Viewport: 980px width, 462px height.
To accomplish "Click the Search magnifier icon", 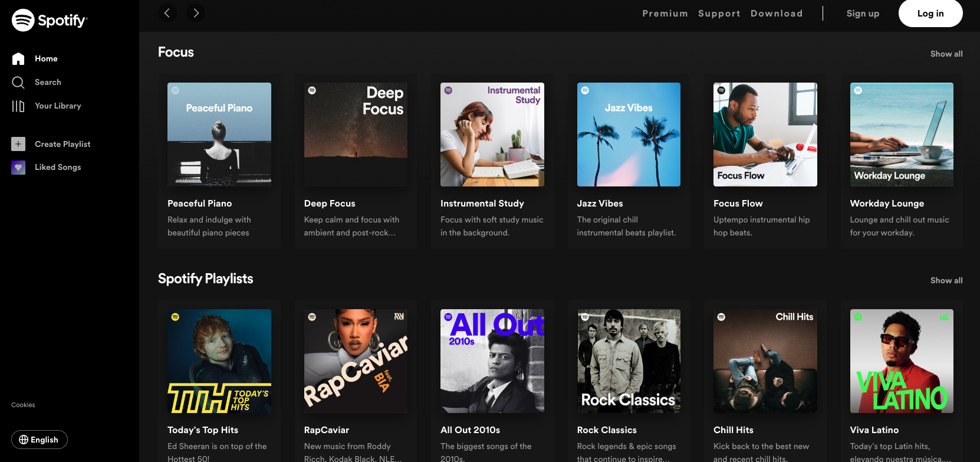I will (x=18, y=82).
